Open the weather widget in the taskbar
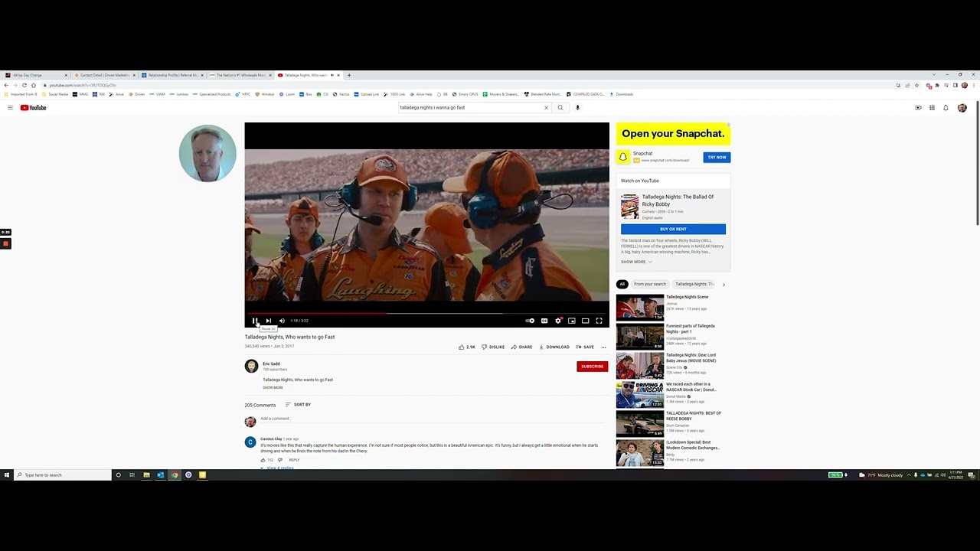 click(x=882, y=475)
